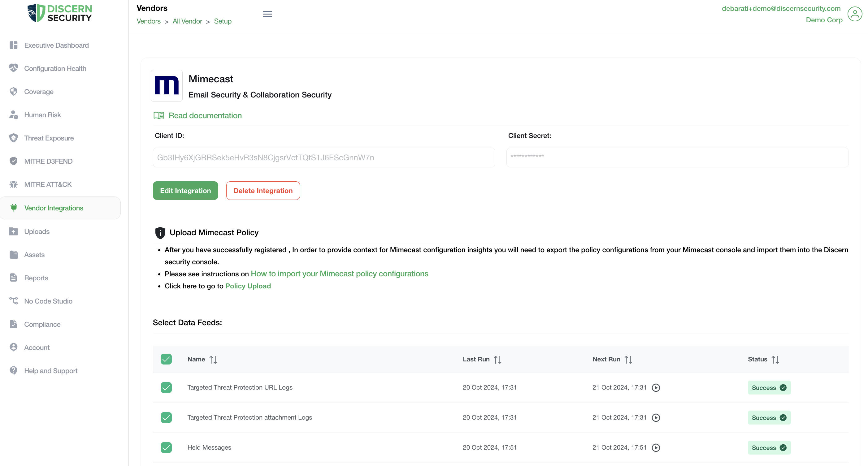This screenshot has height=466, width=868.
Task: Click Success status for attachment Logs row
Action: tap(769, 417)
